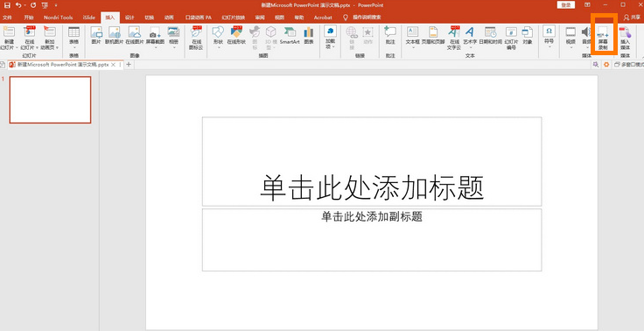The image size is (644, 331).
Task: Insert an object with 对象
Action: [528, 36]
